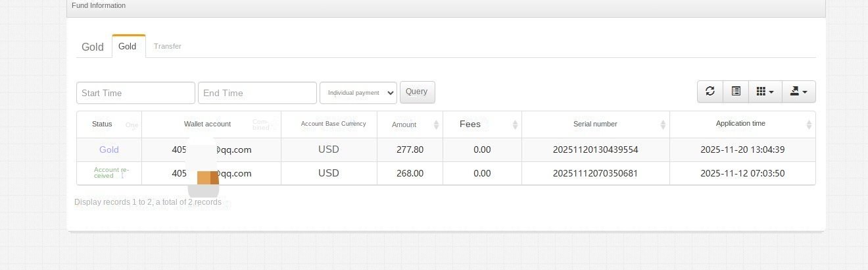Click the Wallet account column header

point(207,124)
